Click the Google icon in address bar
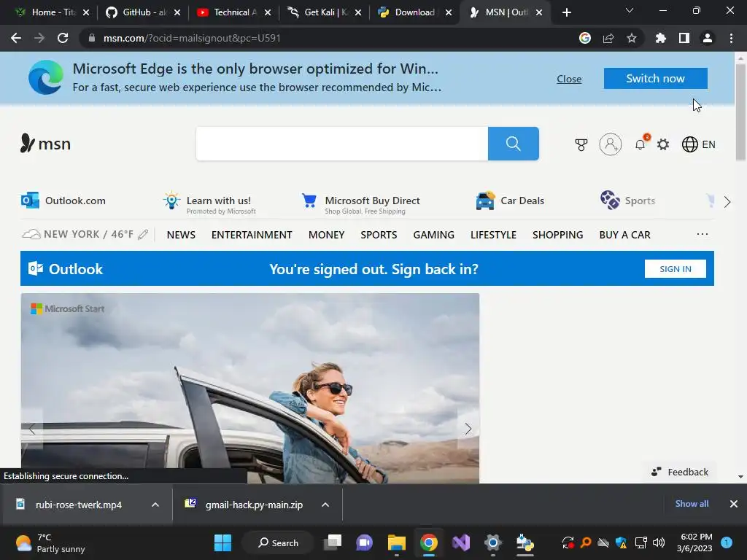Screen dimensions: 747x560 (x=585, y=38)
